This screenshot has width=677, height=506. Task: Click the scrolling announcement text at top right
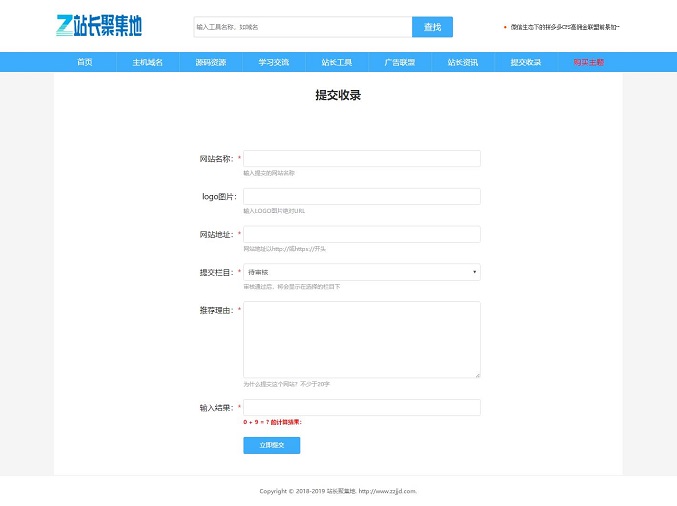(x=565, y=27)
